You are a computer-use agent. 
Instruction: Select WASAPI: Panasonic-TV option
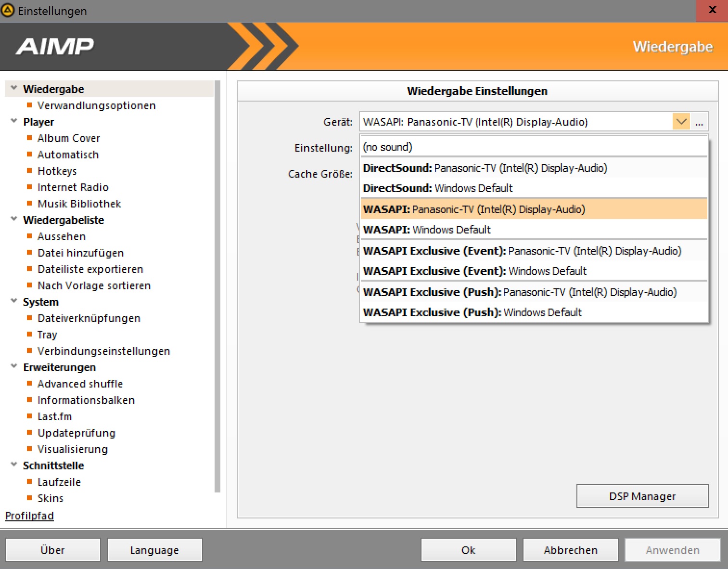click(x=534, y=209)
